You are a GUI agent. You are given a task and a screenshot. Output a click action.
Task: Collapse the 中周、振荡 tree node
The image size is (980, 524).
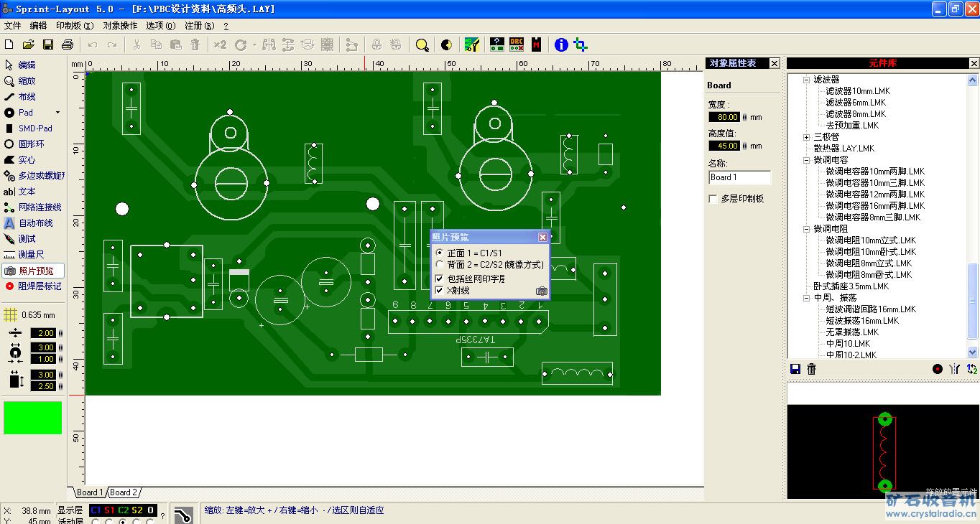[806, 298]
